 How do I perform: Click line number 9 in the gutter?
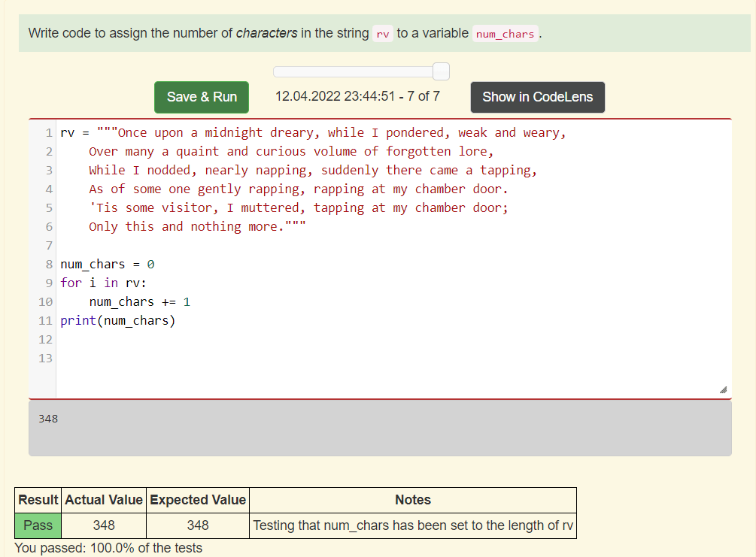(x=49, y=283)
